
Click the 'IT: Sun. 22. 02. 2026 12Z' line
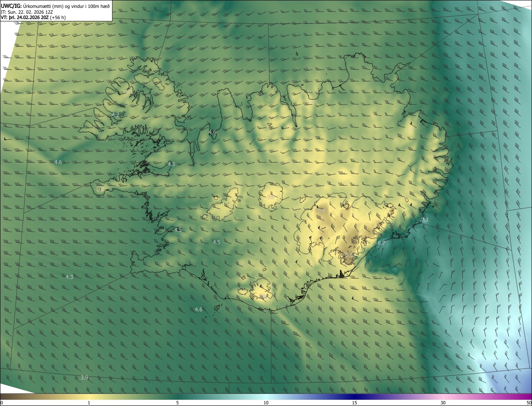coord(27,12)
